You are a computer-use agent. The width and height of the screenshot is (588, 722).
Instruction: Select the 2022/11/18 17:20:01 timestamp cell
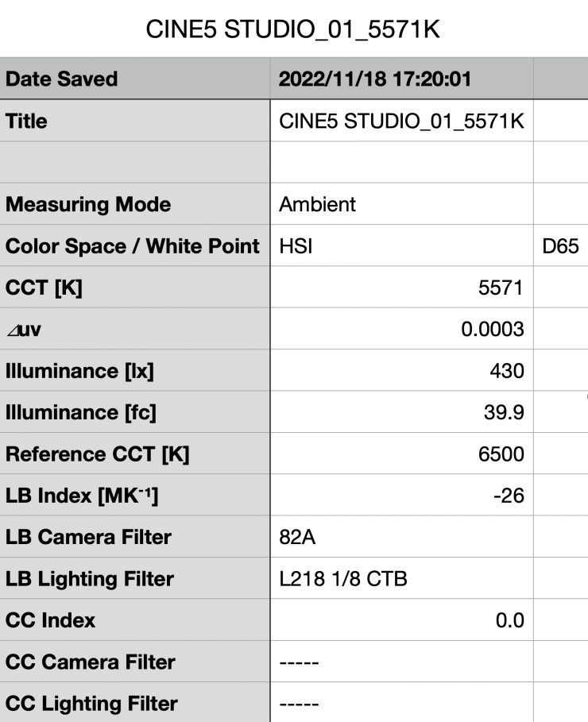pyautogui.click(x=401, y=79)
